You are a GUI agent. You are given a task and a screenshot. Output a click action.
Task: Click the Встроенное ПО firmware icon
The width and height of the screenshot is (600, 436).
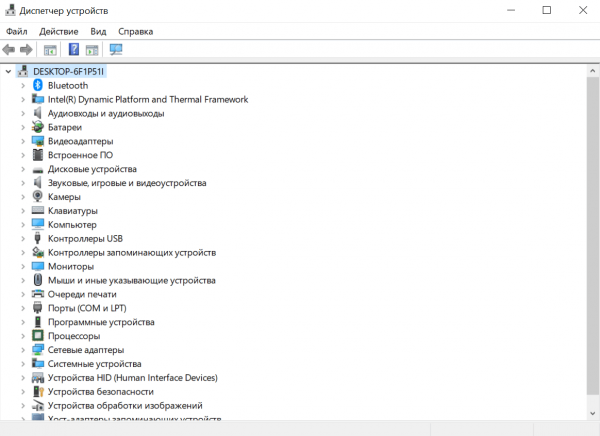[x=38, y=155]
